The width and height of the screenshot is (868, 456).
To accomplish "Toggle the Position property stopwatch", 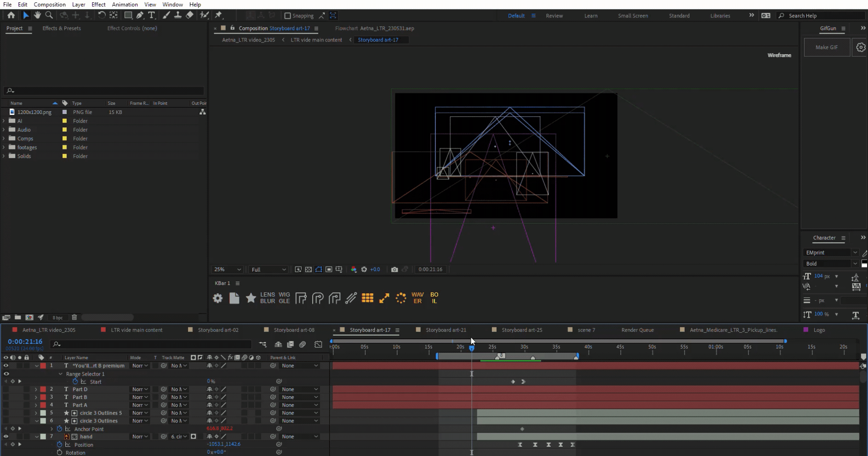I will [59, 445].
